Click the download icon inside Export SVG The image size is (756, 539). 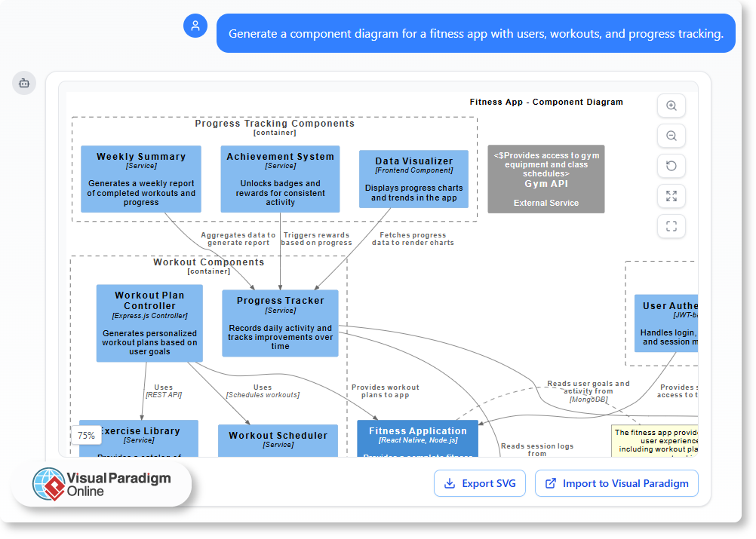[449, 483]
